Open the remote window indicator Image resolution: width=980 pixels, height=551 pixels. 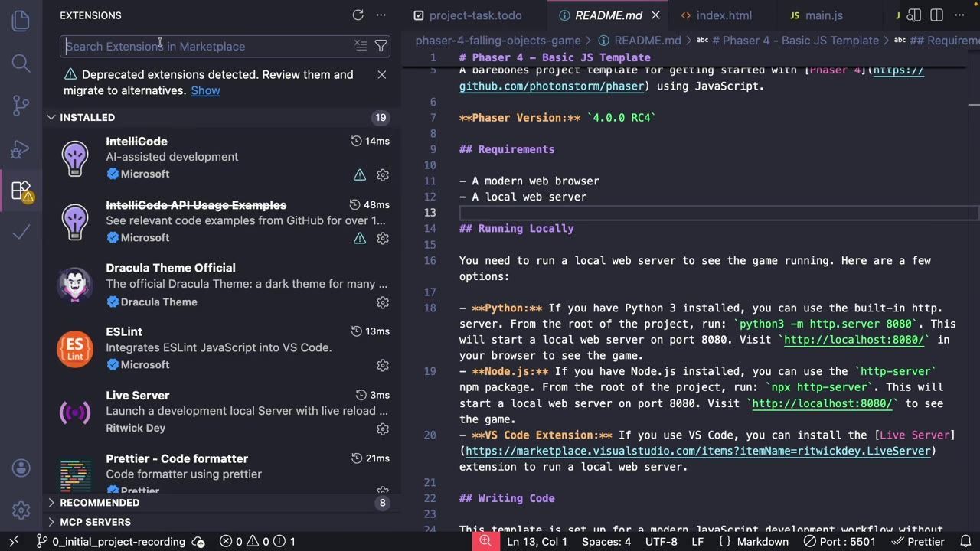click(13, 541)
